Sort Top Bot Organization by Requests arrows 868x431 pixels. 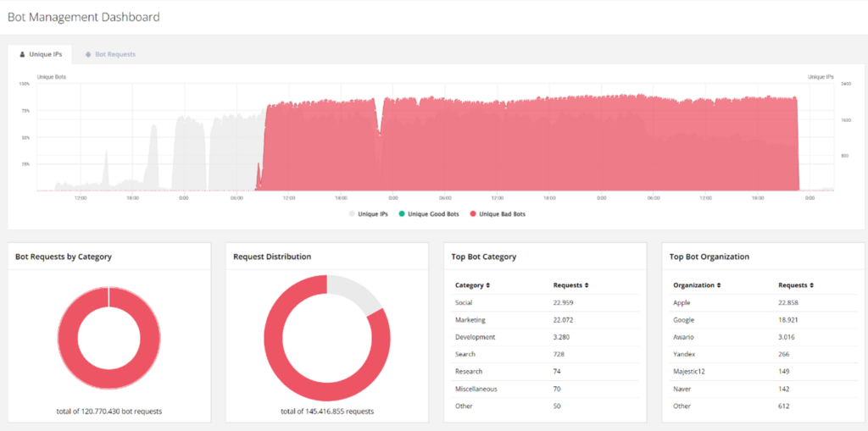coord(812,285)
